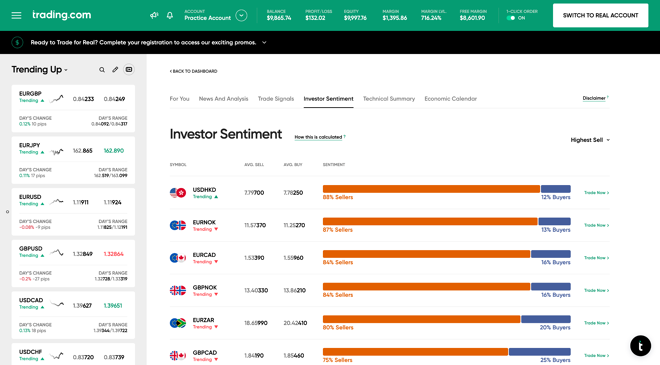This screenshot has height=365, width=660.
Task: Click How this is calculated link
Action: click(319, 137)
